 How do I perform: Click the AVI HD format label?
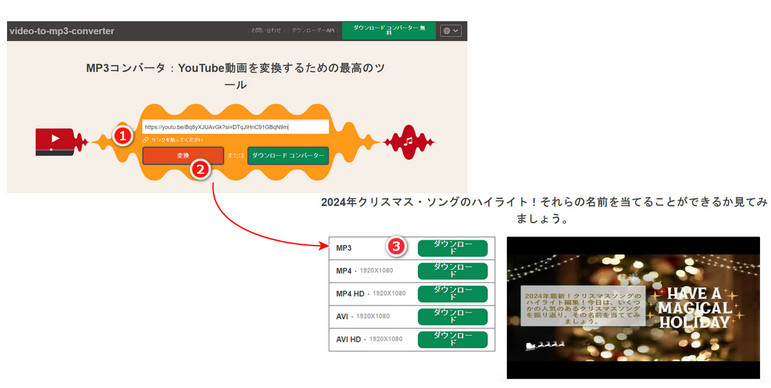point(349,339)
